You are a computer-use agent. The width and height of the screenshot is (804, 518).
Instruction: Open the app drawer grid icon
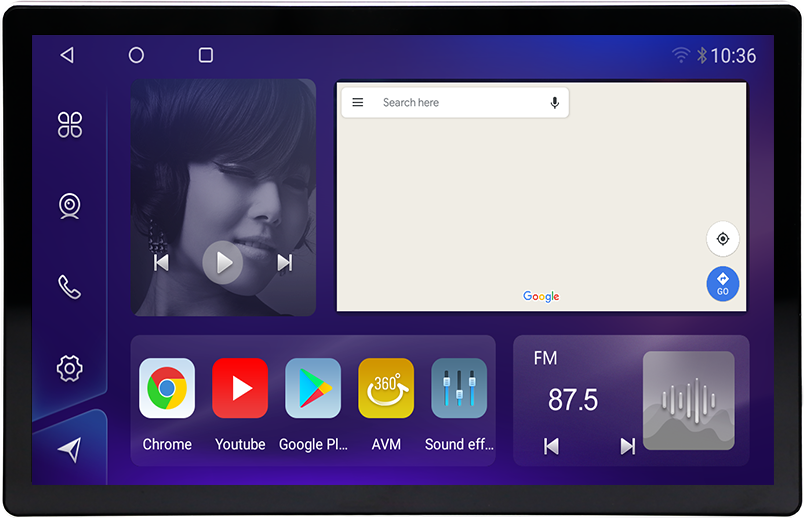[x=70, y=125]
